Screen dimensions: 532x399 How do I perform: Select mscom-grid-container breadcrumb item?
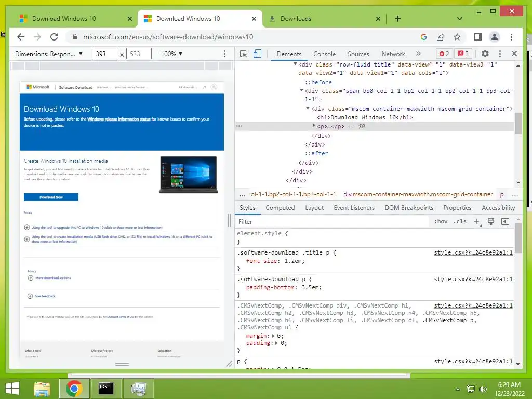pos(418,194)
